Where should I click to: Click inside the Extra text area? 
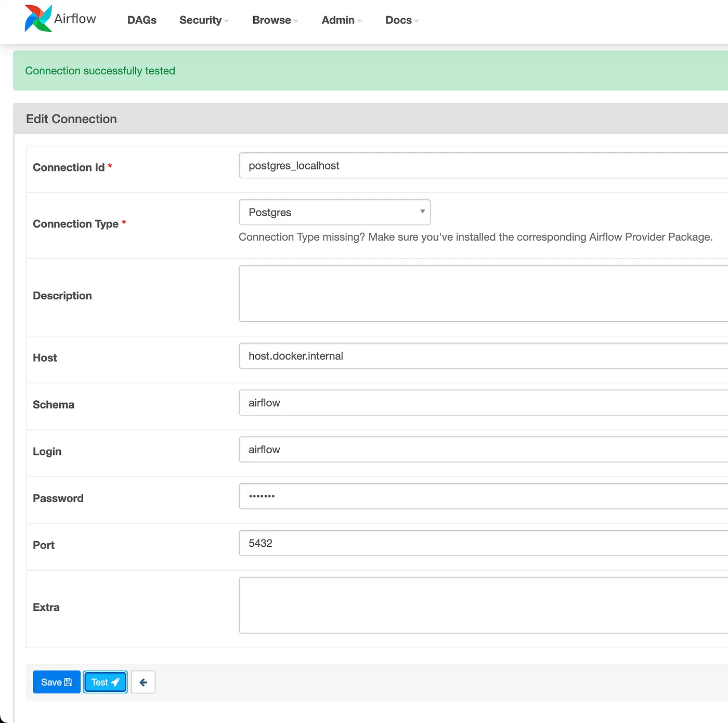(483, 605)
